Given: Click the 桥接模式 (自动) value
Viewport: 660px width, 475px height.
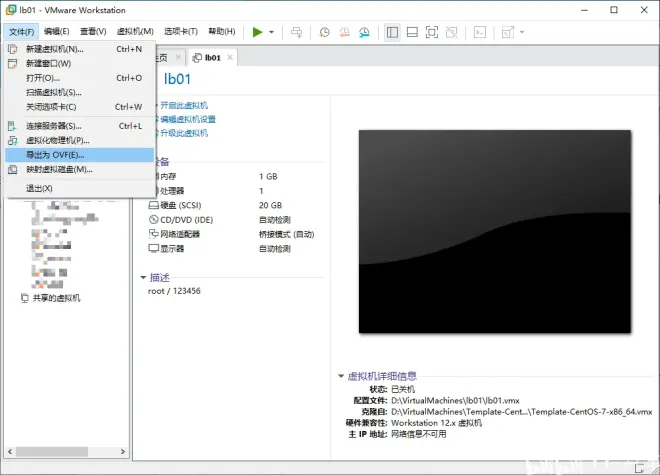Looking at the screenshot, I should [x=287, y=234].
